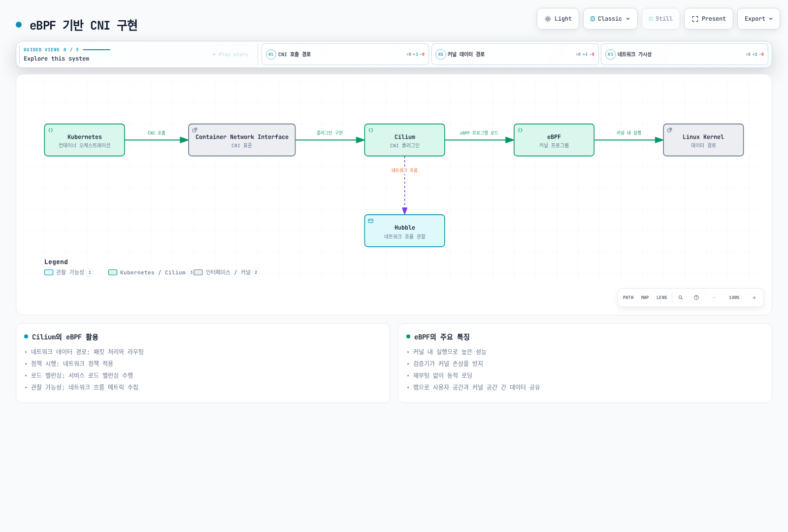Select guided view 02 커널 데이터 경로

click(x=515, y=54)
